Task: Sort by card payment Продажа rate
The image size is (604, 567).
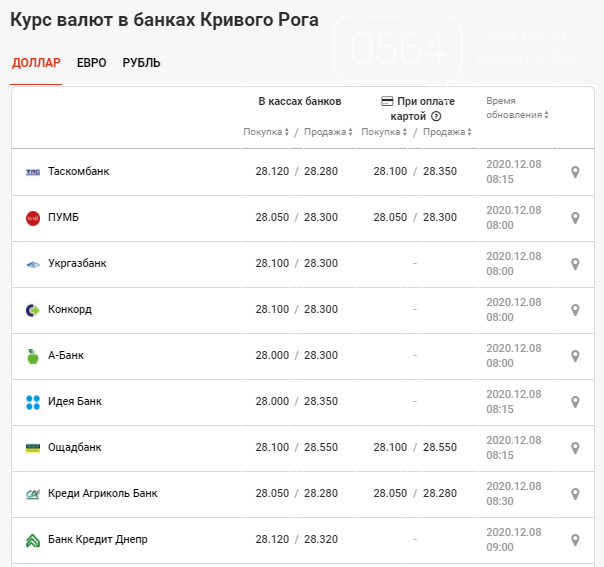Action: tap(445, 132)
